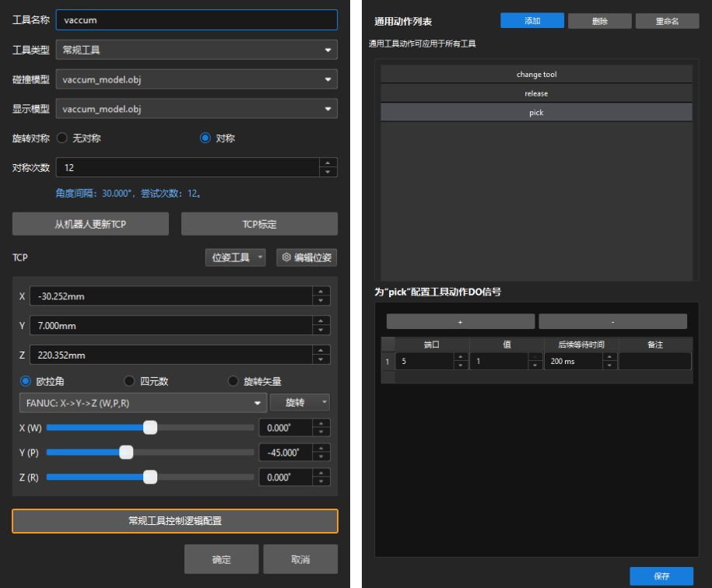712x588 pixels.
Task: Click the Y (P) rotation slider set at -45 degrees
Action: (126, 452)
